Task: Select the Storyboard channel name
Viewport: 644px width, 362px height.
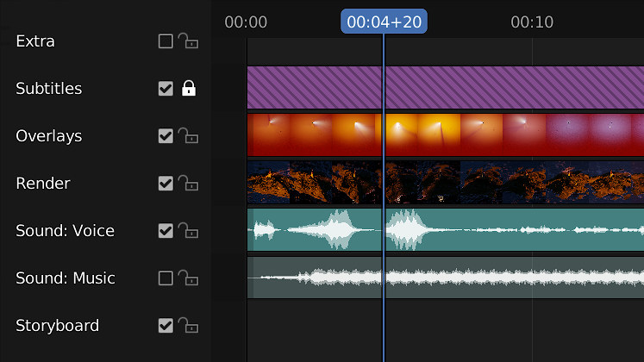Action: 58,326
